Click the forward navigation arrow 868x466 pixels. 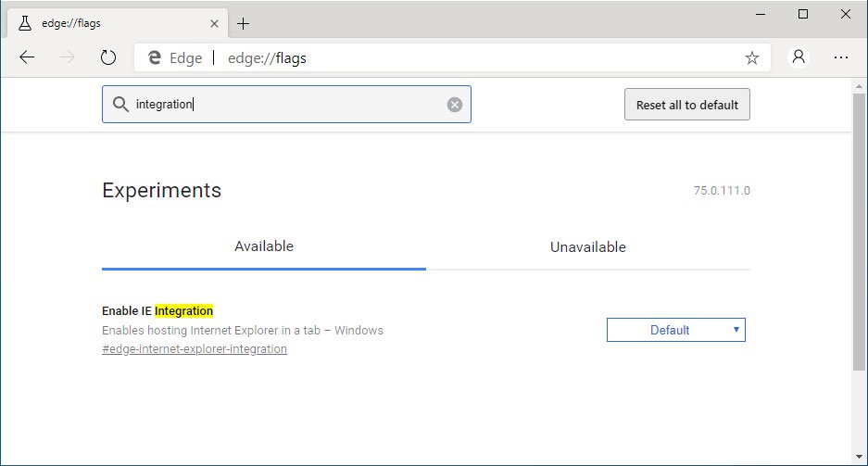[68, 57]
